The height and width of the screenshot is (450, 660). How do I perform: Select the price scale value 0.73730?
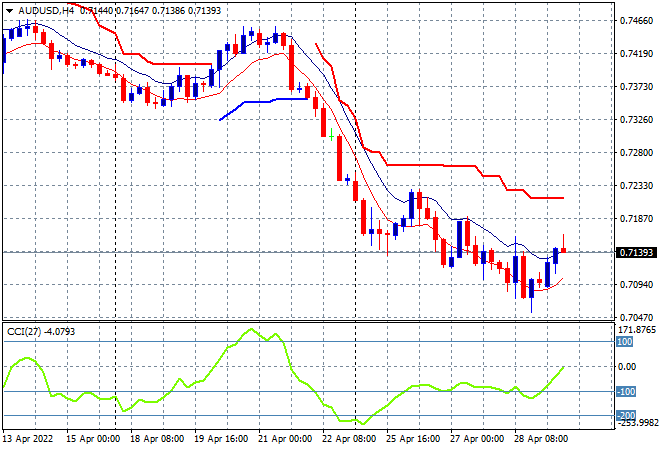[636, 87]
